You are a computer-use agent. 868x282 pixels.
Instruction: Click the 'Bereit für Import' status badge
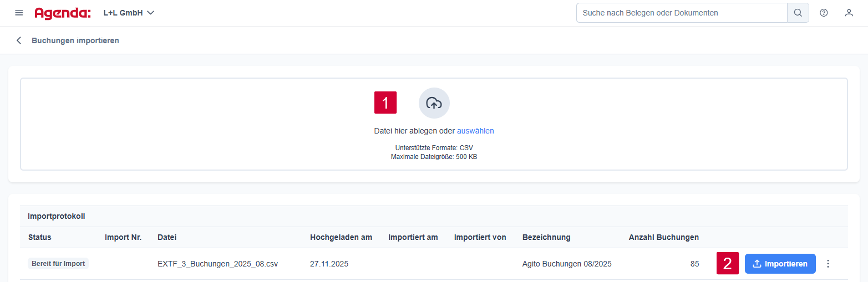click(58, 264)
